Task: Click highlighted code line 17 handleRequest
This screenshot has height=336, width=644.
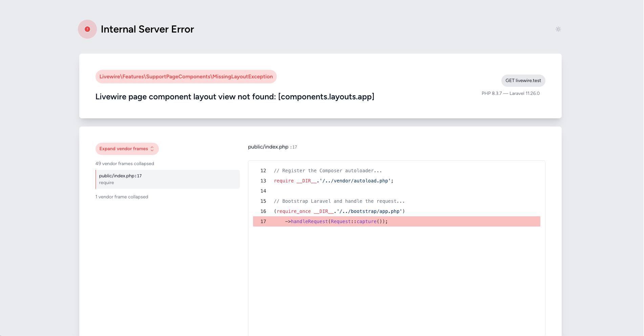Action: (397, 221)
